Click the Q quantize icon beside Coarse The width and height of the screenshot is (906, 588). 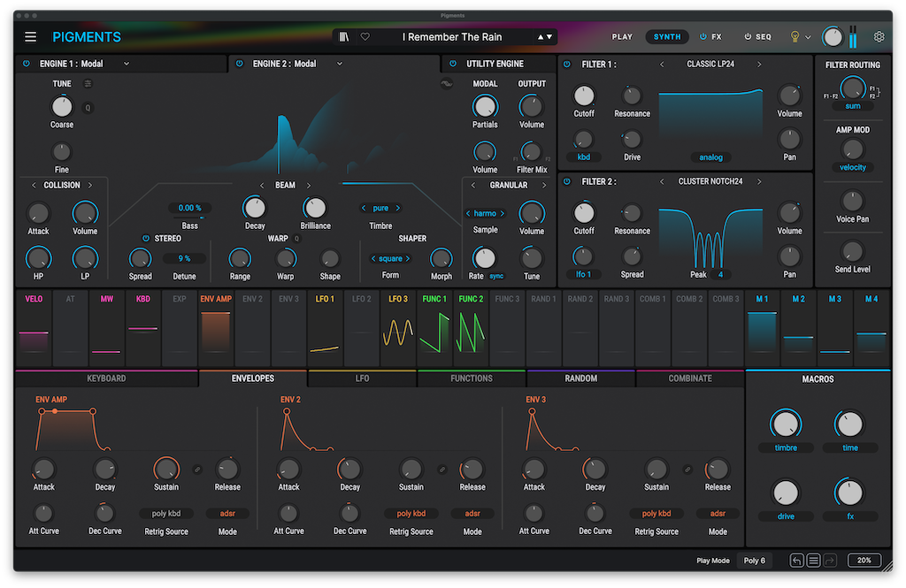click(x=88, y=108)
